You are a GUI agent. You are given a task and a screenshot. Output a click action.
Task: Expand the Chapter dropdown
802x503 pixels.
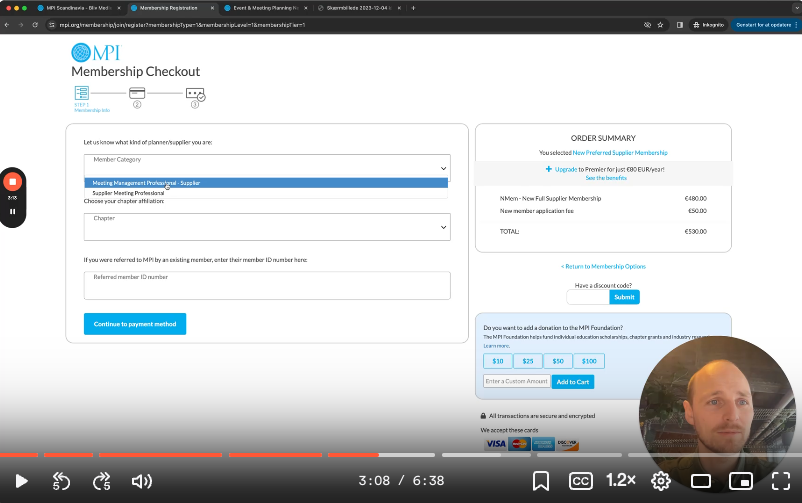click(266, 227)
